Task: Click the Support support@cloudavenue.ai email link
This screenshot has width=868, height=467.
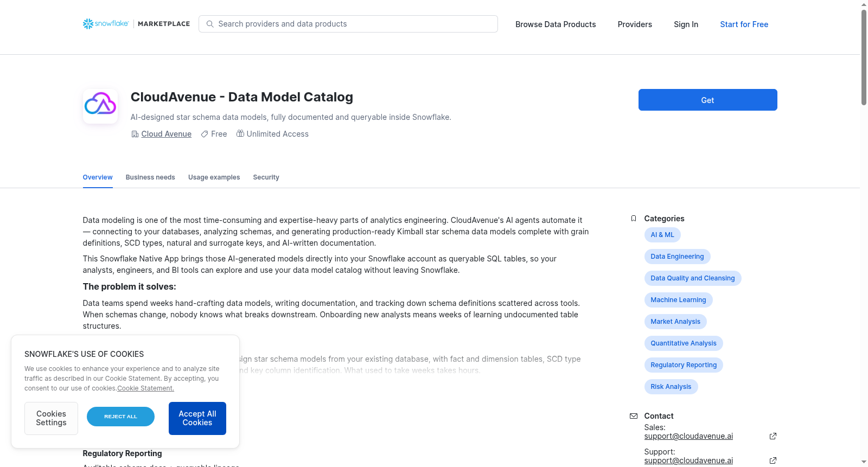Action: [x=688, y=460]
